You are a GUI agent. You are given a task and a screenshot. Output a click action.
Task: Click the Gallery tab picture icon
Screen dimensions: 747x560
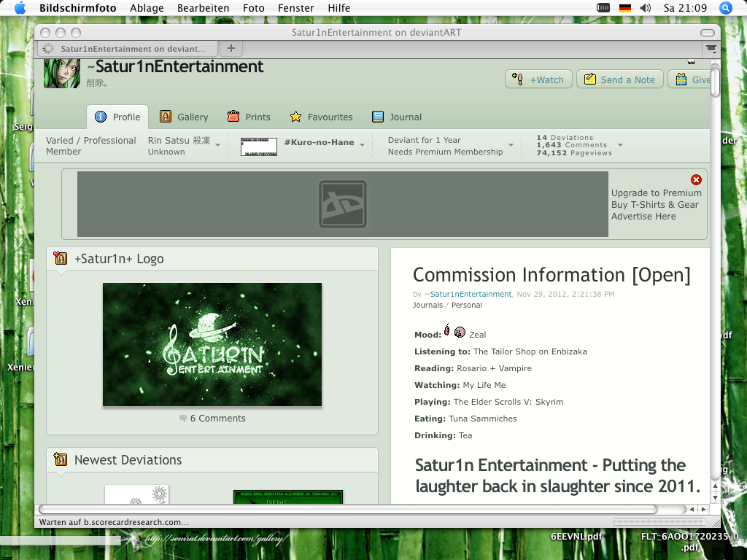point(166,117)
